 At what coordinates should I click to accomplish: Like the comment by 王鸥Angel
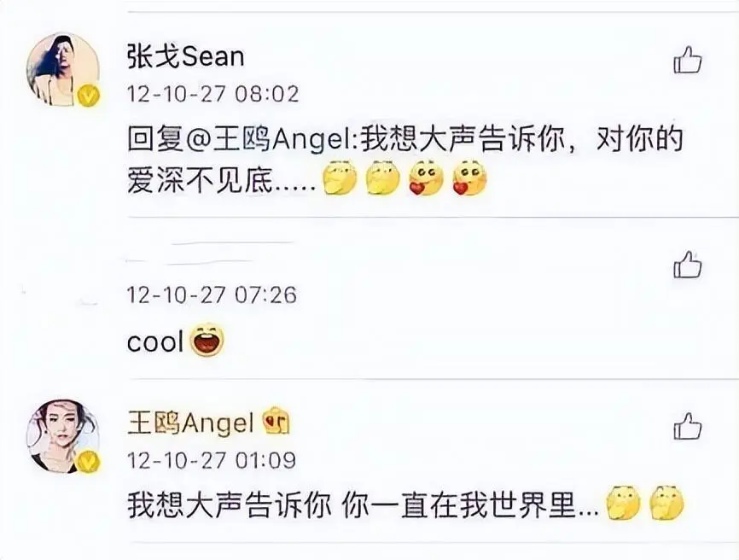pyautogui.click(x=688, y=426)
